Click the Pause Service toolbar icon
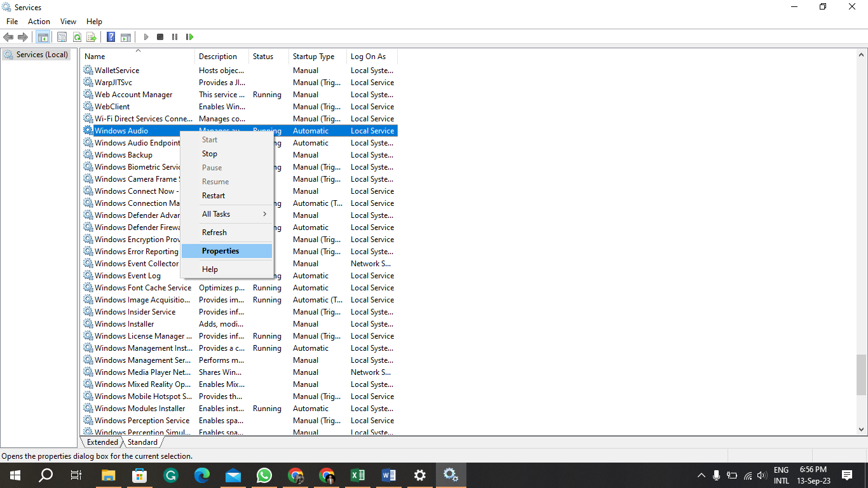 [175, 37]
